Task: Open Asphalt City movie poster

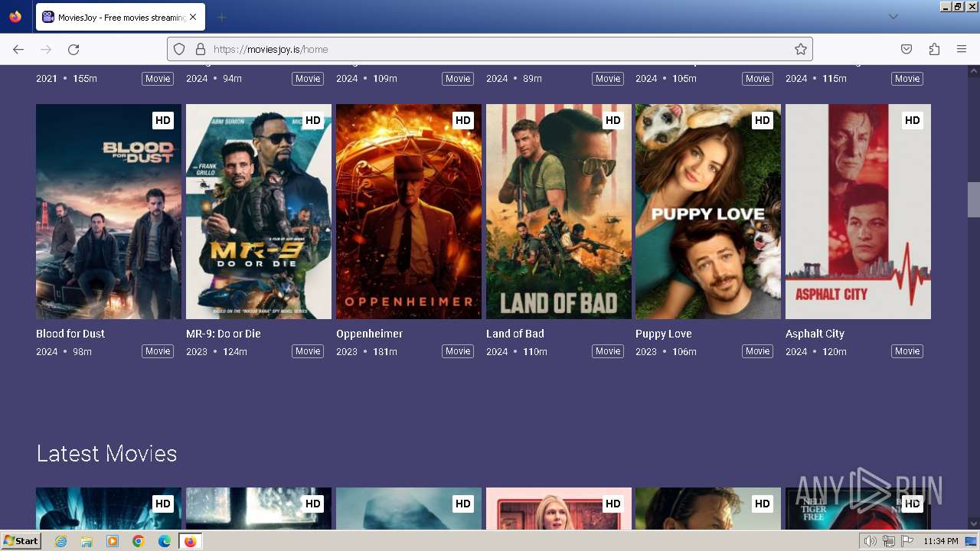Action: 858,211
